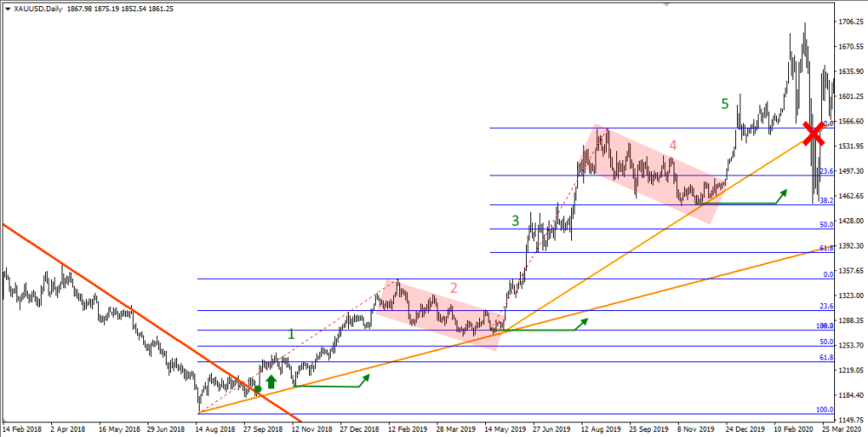Click the pink correction channel of wave 4
The width and height of the screenshot is (868, 437).
(x=651, y=174)
